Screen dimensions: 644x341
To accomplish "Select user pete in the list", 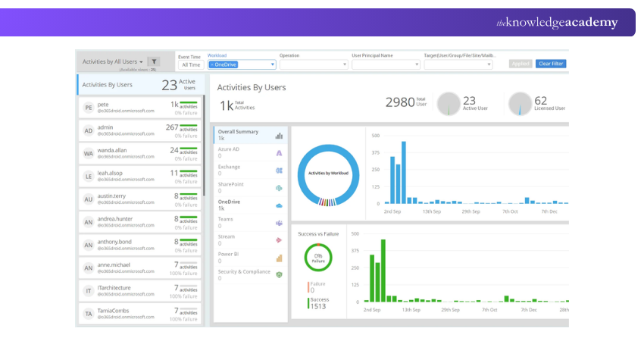I will point(140,108).
